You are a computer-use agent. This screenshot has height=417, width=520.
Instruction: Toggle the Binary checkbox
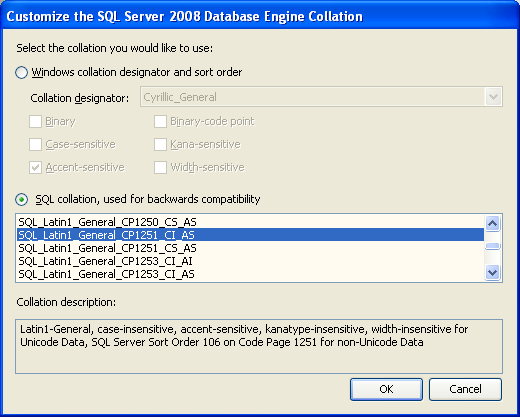(35, 122)
